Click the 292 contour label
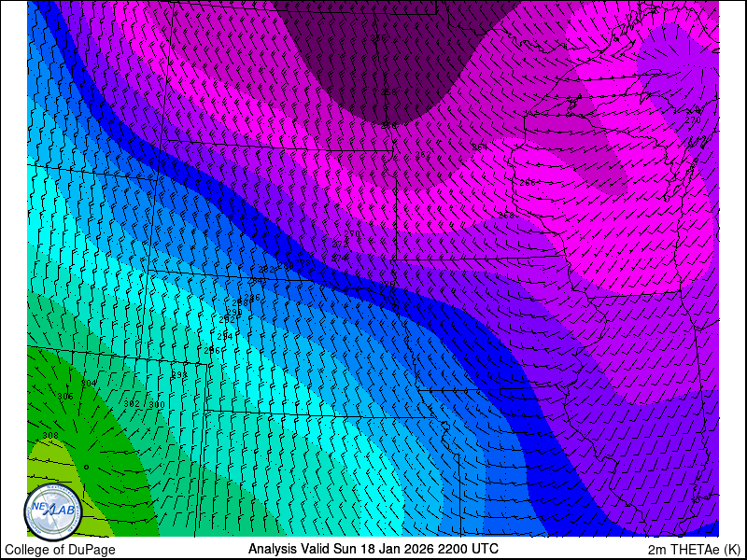This screenshot has width=747, height=560. pyautogui.click(x=227, y=320)
